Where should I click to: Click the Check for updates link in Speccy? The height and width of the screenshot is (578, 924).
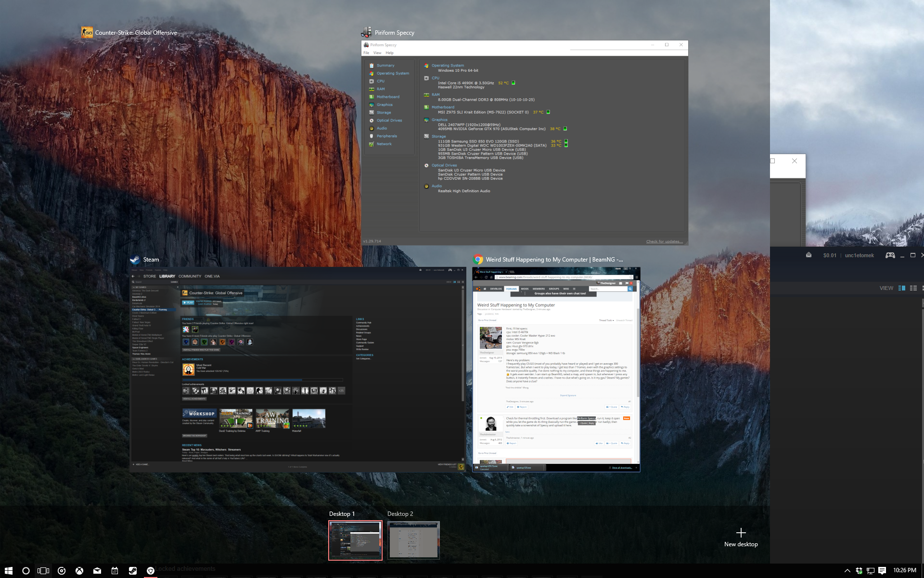point(664,242)
